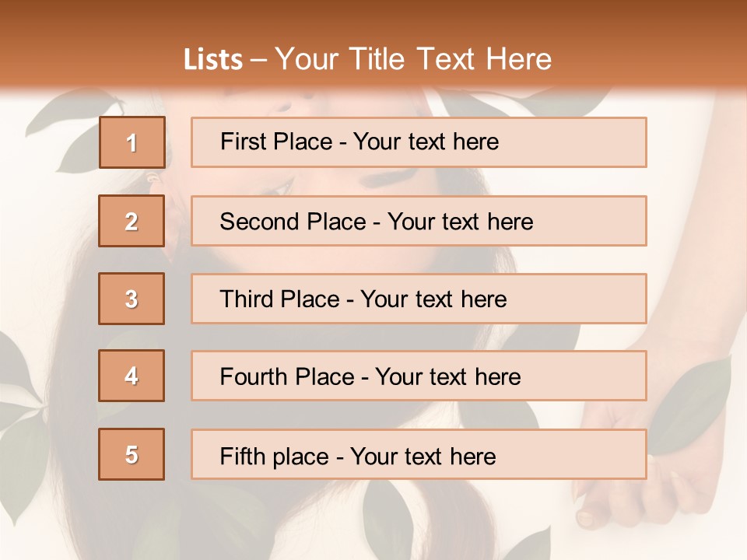Image resolution: width=747 pixels, height=560 pixels.
Task: Click the words Third Place
Action: (x=279, y=299)
